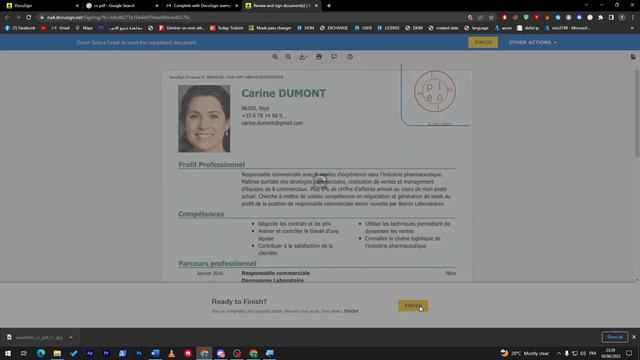Click Carine Dumont's profile photo

[204, 118]
